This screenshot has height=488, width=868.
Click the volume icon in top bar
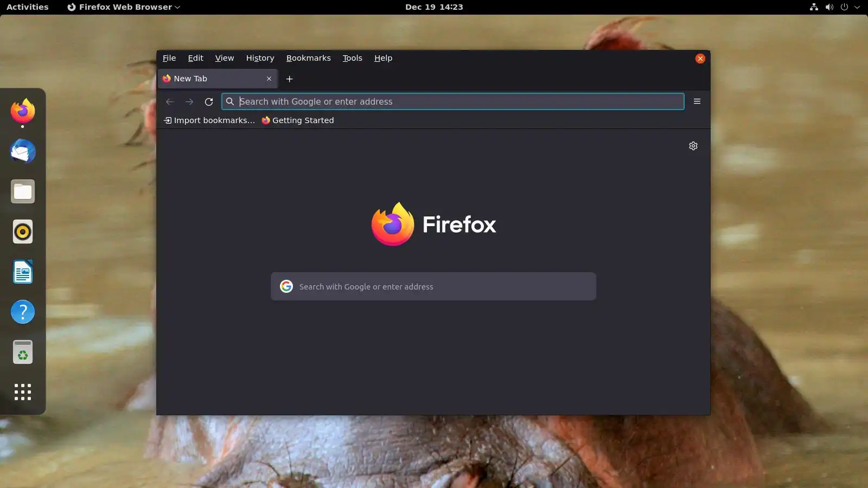[x=829, y=7]
